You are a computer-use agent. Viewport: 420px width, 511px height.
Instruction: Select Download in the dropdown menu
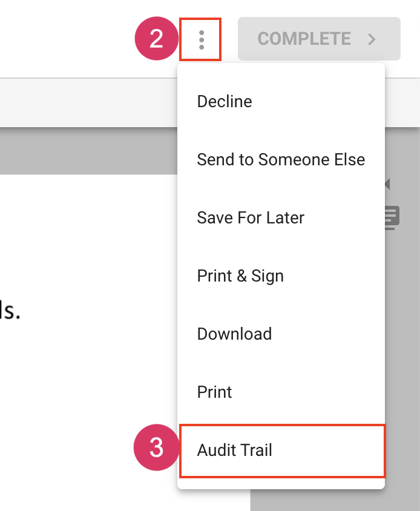[x=234, y=334]
